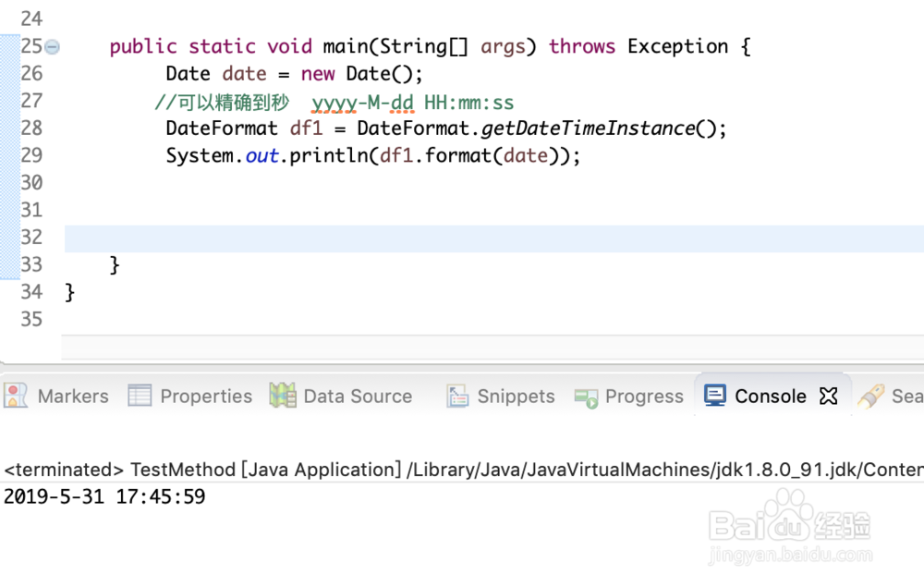Select the Markers tab label
924x587 pixels.
(x=73, y=396)
